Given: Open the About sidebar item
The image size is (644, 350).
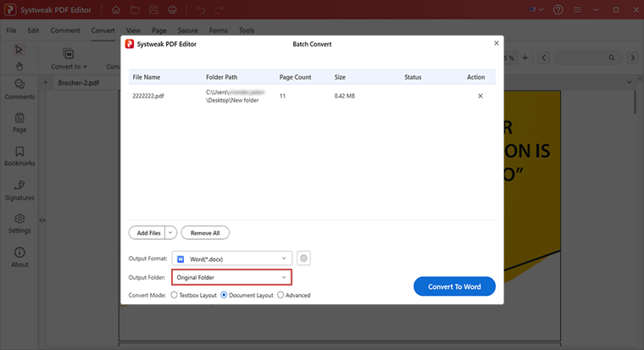Looking at the screenshot, I should (19, 258).
